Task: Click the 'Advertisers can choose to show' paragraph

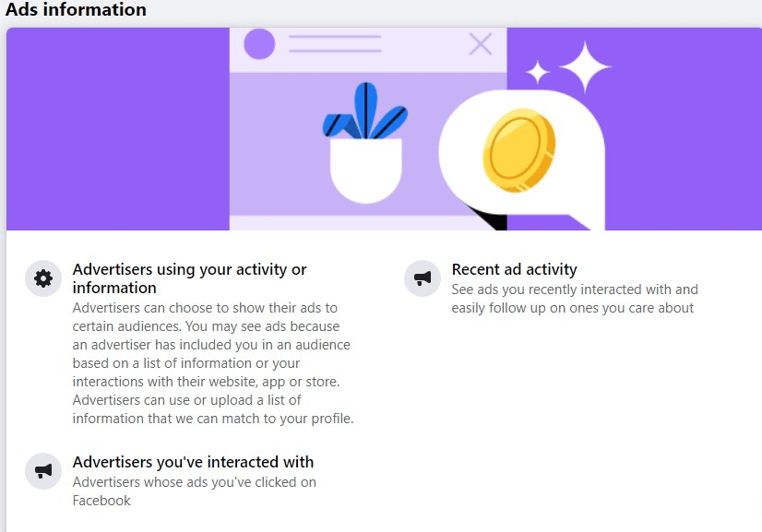Action: (213, 363)
